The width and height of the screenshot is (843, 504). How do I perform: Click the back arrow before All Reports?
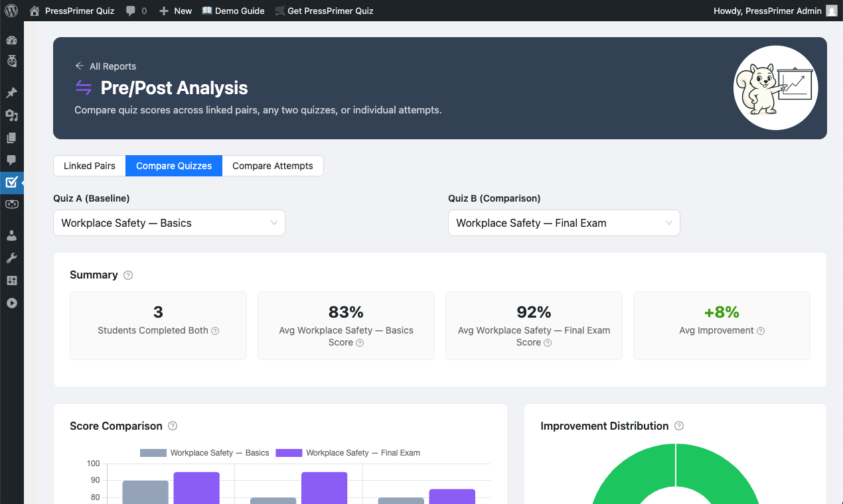click(x=80, y=66)
